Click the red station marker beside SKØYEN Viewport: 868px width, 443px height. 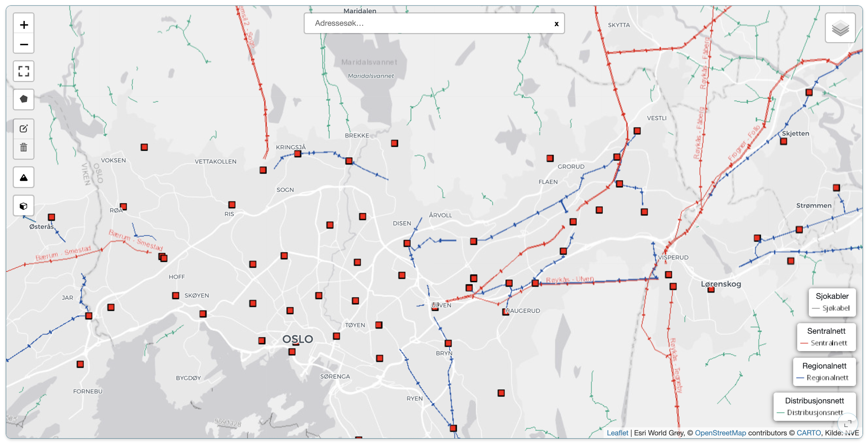(176, 296)
